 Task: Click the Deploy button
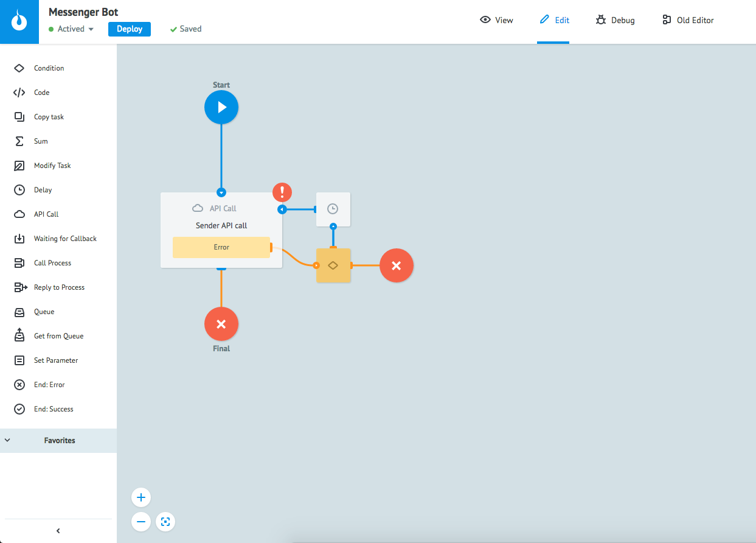(x=130, y=29)
